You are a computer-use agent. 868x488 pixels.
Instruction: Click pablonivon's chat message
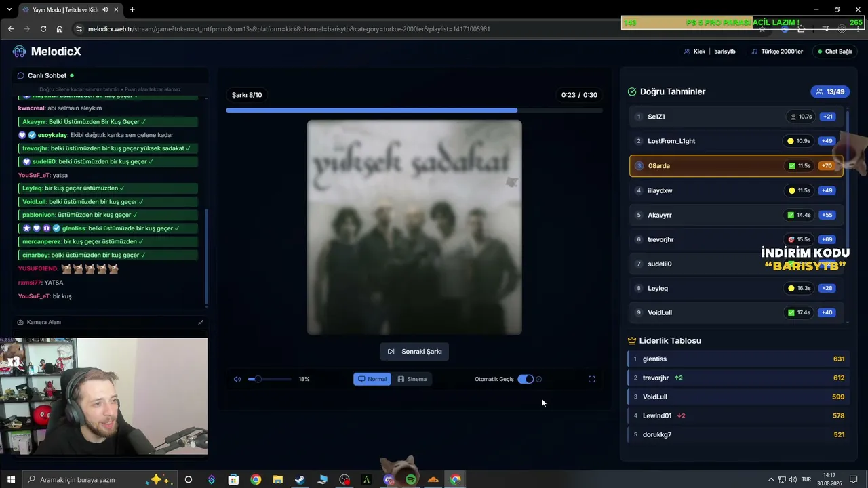click(x=108, y=215)
